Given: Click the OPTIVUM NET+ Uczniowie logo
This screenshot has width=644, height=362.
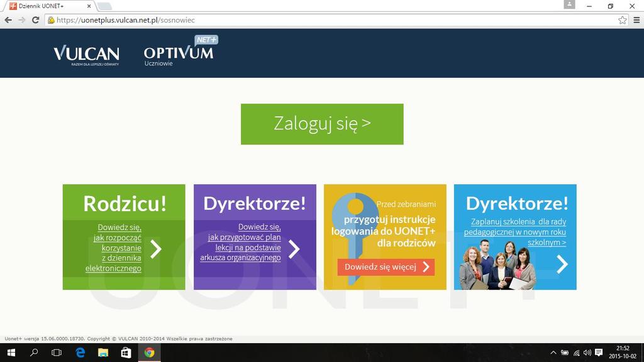Looking at the screenshot, I should 180,52.
